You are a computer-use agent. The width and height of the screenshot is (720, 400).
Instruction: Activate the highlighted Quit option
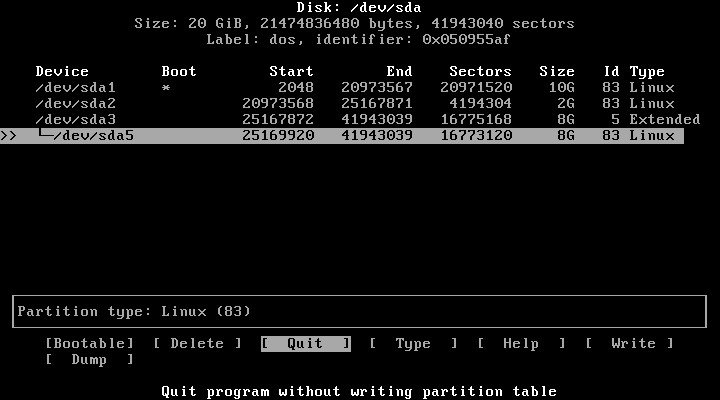tap(306, 344)
